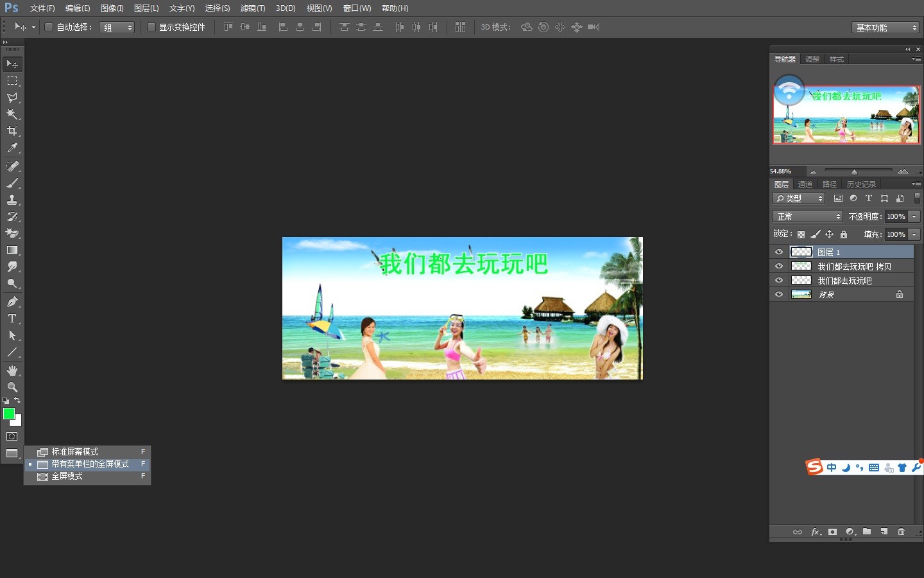
Task: Click the green foreground color swatch
Action: point(9,414)
